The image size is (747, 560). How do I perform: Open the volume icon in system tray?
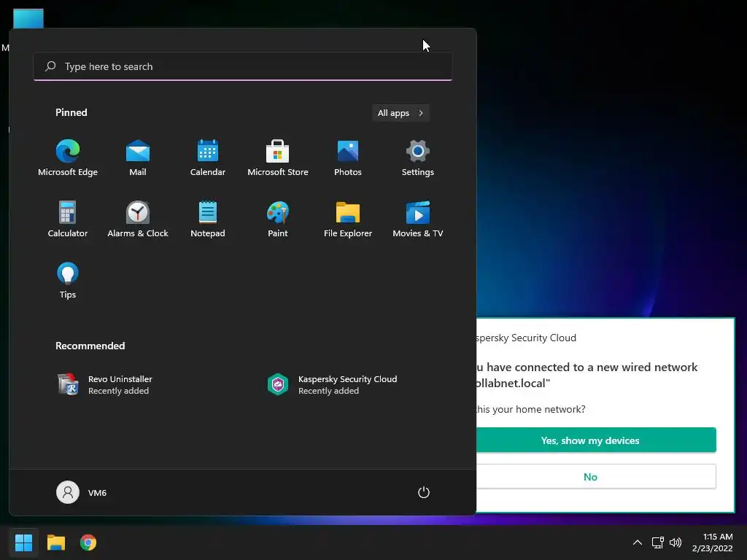675,542
